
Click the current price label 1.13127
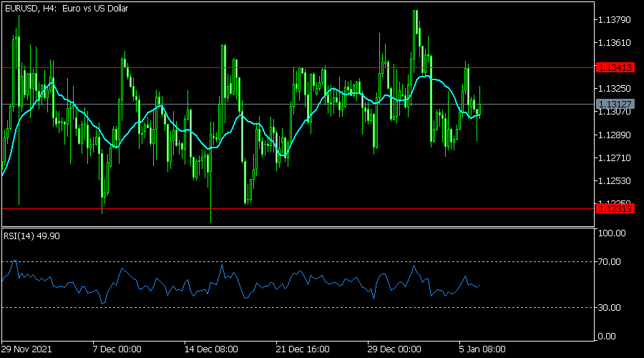tap(615, 104)
